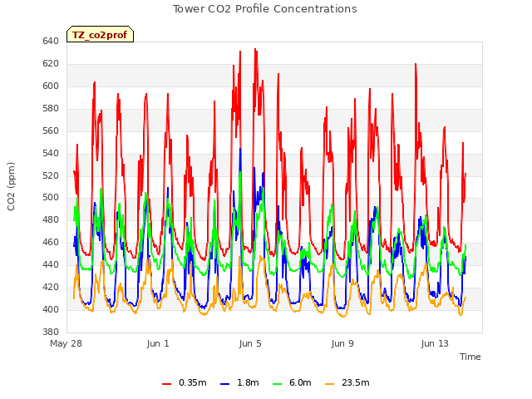Image resolution: width=532 pixels, height=399 pixels.
Task: Click the 440 y-axis tick label
Action: pyautogui.click(x=51, y=264)
